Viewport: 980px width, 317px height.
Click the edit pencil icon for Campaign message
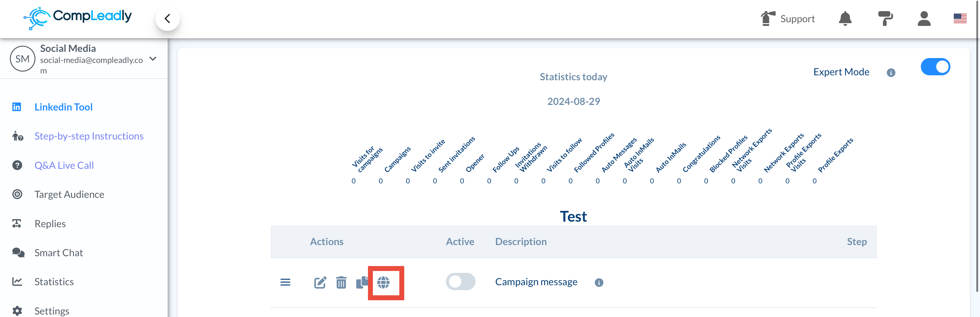coord(320,282)
